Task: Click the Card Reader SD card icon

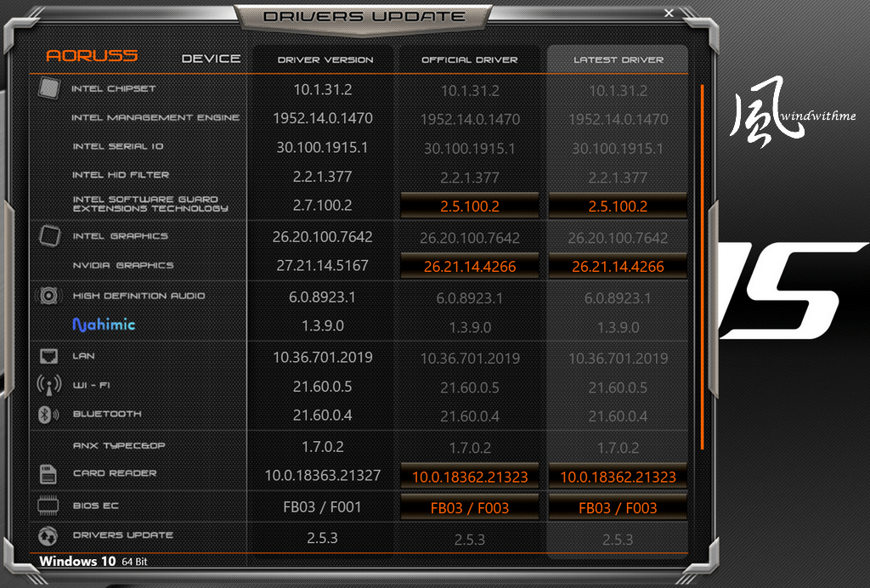Action: tap(48, 474)
